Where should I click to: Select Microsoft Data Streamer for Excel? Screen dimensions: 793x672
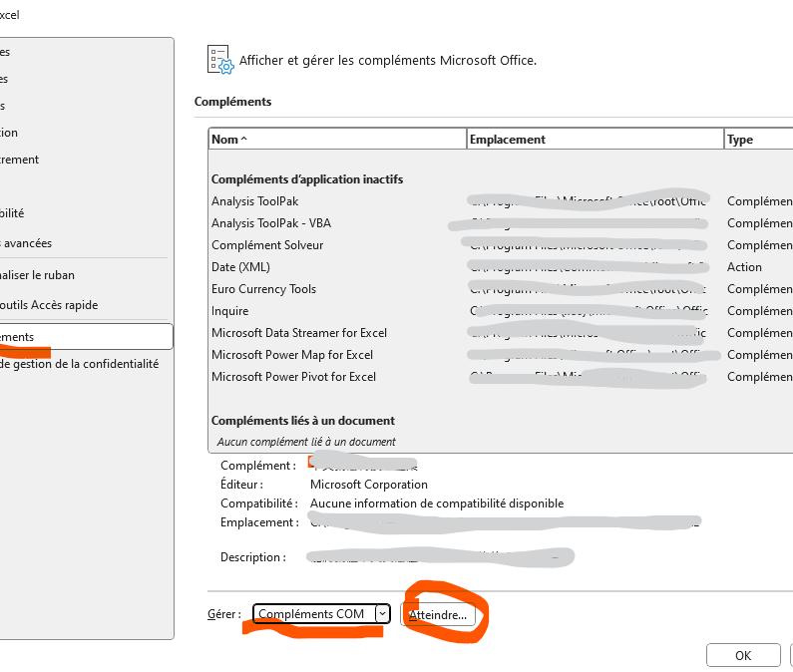(x=501, y=333)
